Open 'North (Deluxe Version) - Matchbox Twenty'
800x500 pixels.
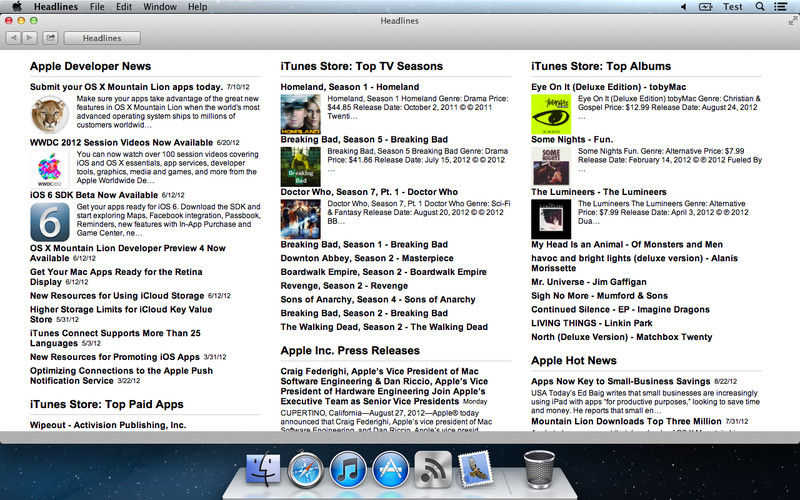tap(621, 337)
